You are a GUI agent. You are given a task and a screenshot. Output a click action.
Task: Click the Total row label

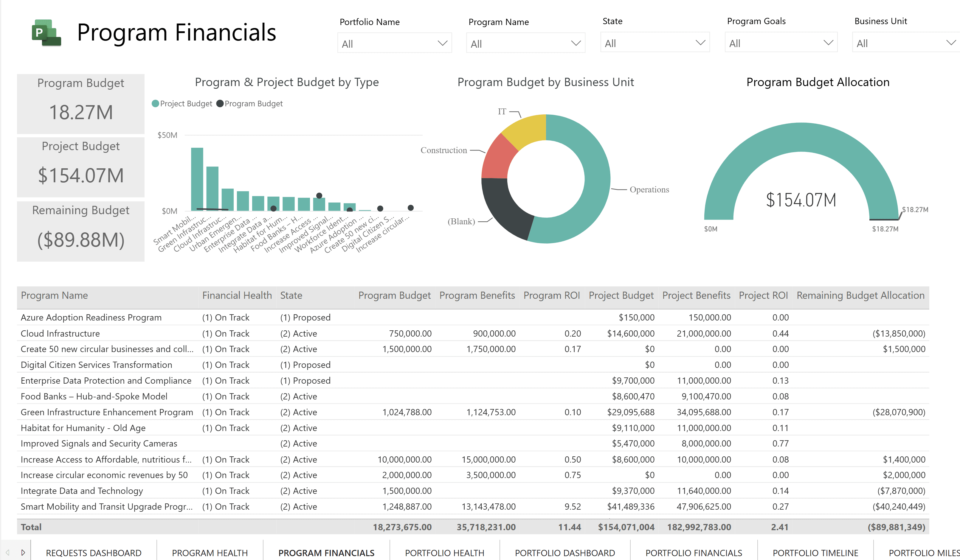(x=31, y=527)
